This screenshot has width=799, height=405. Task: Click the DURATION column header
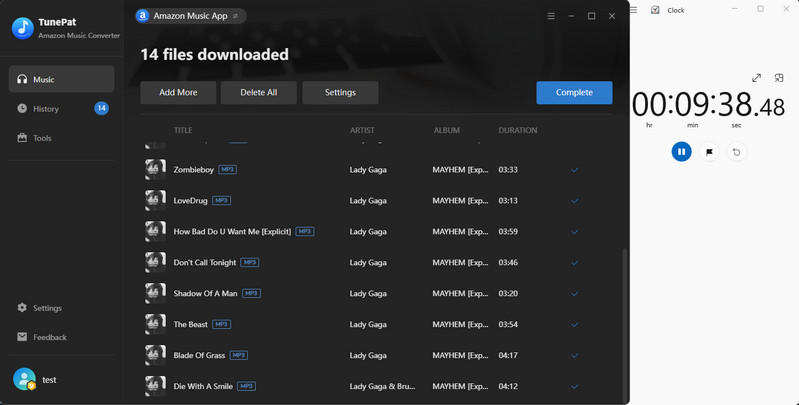tap(518, 130)
